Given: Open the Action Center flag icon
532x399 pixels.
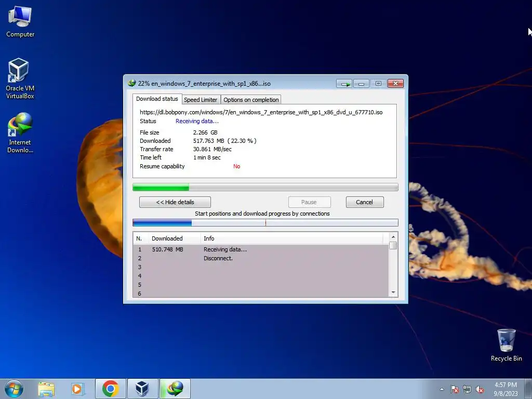Looking at the screenshot, I should click(x=455, y=389).
